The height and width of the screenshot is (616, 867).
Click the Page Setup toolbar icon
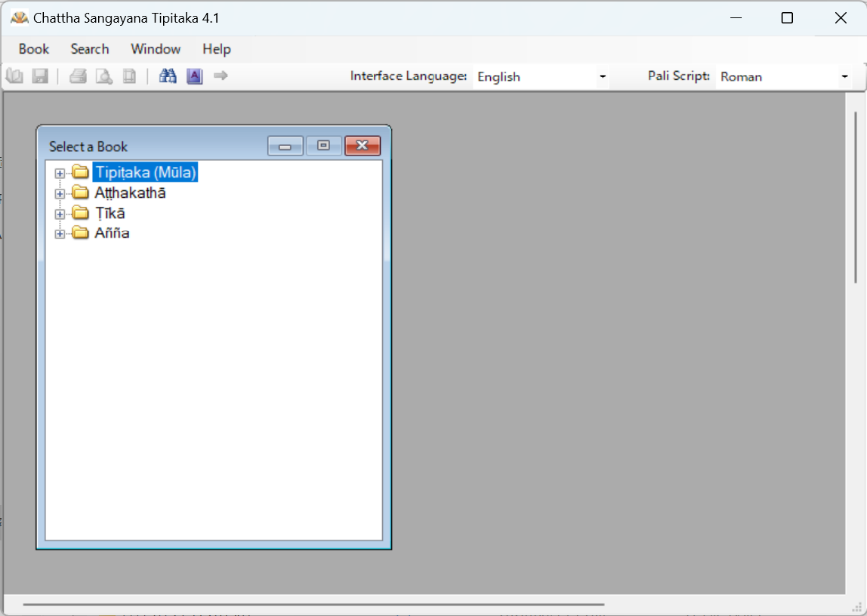click(129, 77)
